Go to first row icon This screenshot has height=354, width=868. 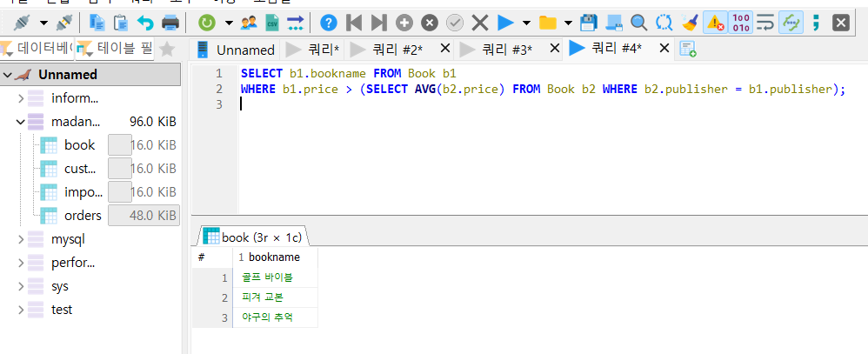[x=354, y=23]
